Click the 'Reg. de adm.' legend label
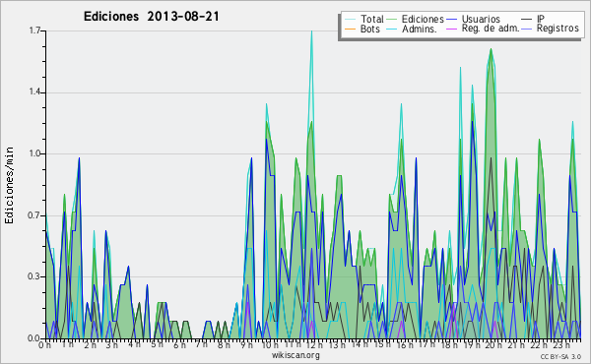Image resolution: width=591 pixels, height=364 pixels. coord(491,29)
